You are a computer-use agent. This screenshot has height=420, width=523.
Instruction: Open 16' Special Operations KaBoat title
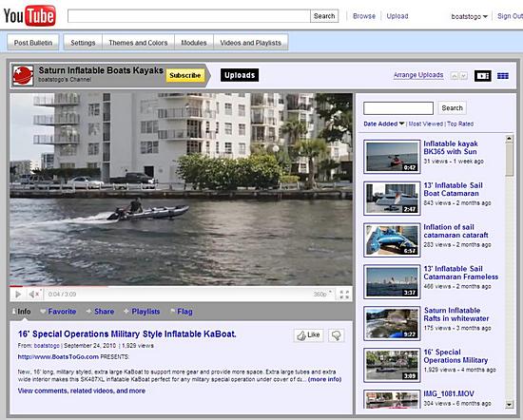coord(127,334)
